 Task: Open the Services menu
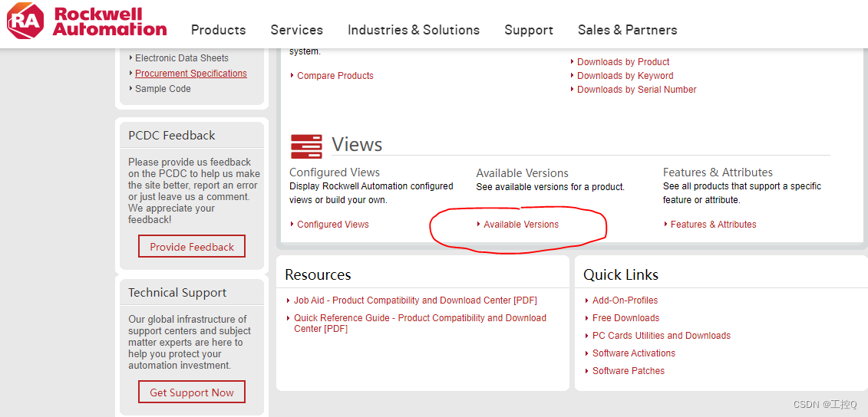click(297, 30)
